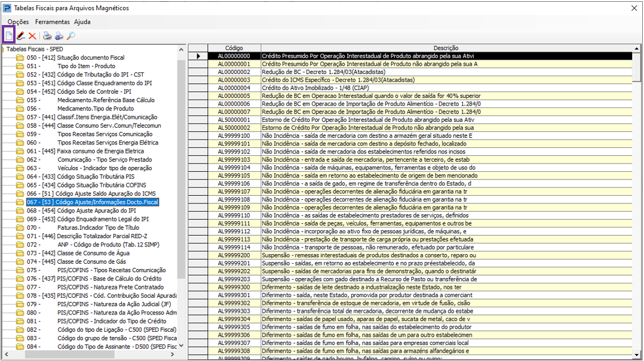Select tree node 064 Código Situação Tributária PIS
Image resolution: width=644 pixels, height=361 pixels.
coord(81,177)
